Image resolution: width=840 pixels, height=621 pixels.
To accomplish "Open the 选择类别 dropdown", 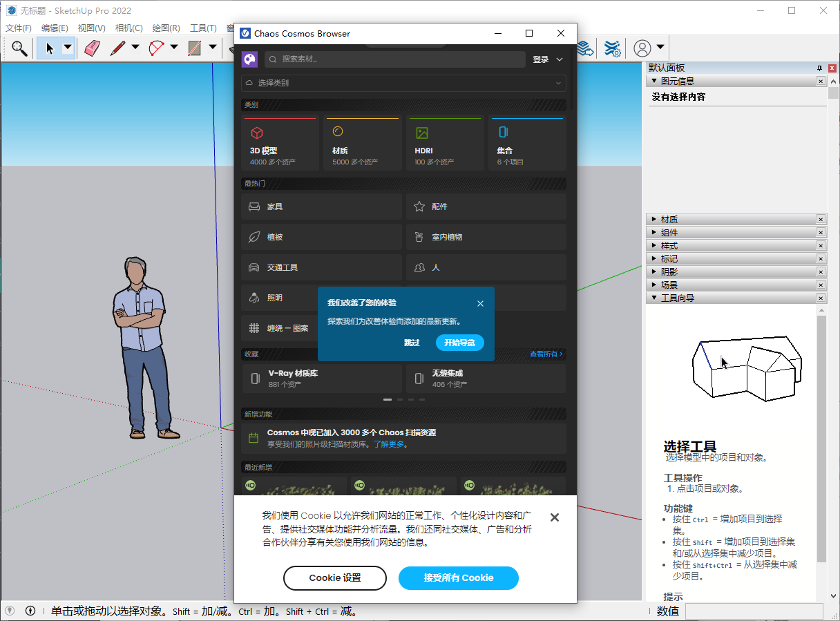I will pos(403,82).
